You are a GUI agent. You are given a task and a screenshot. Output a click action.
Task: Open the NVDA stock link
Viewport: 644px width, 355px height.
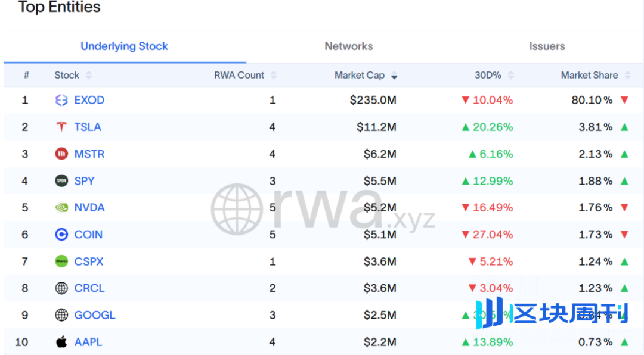pyautogui.click(x=89, y=208)
